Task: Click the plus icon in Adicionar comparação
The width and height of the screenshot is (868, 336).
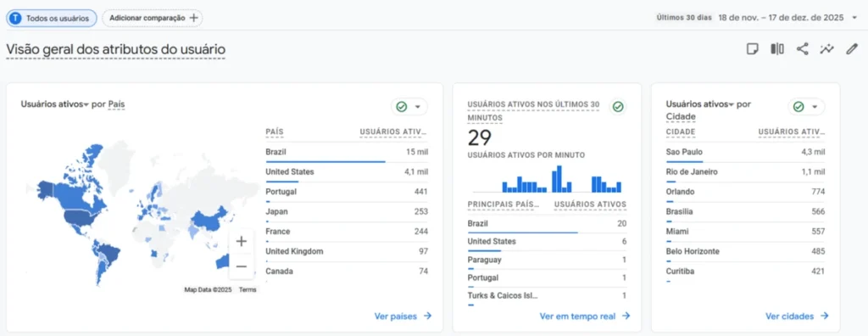Action: [193, 18]
